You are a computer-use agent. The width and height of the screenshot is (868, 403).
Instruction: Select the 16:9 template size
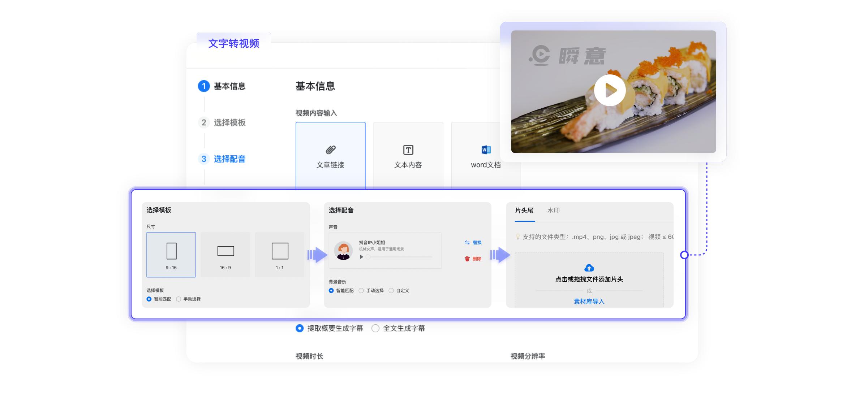225,254
